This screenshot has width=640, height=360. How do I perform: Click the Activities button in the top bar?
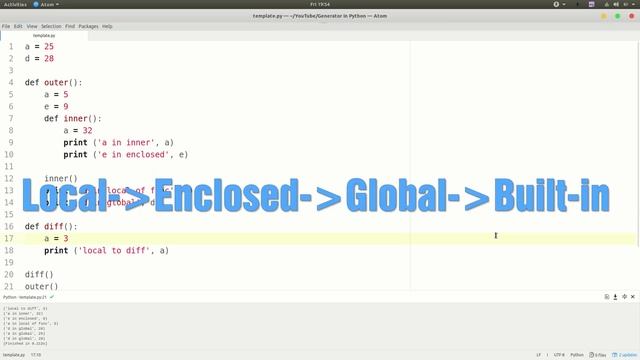(x=15, y=4)
